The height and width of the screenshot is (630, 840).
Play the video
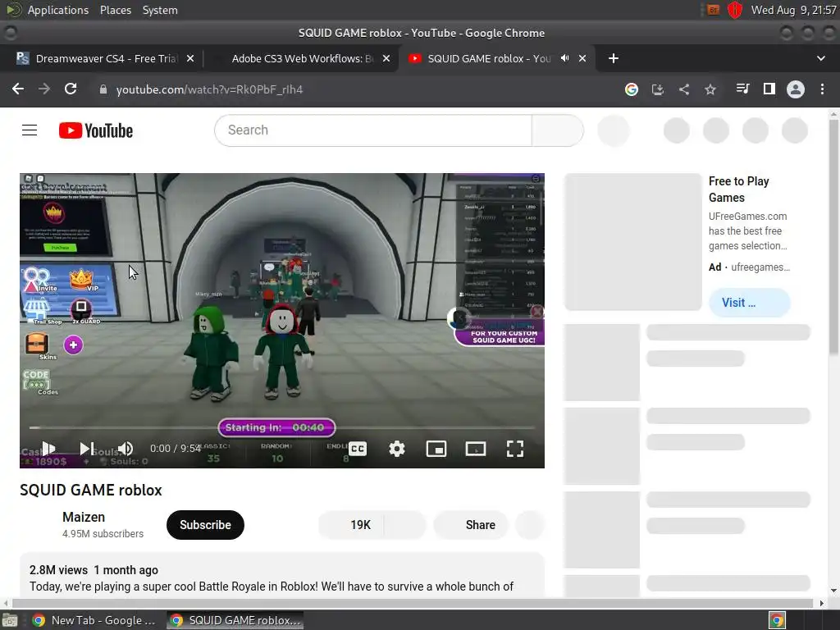(48, 449)
